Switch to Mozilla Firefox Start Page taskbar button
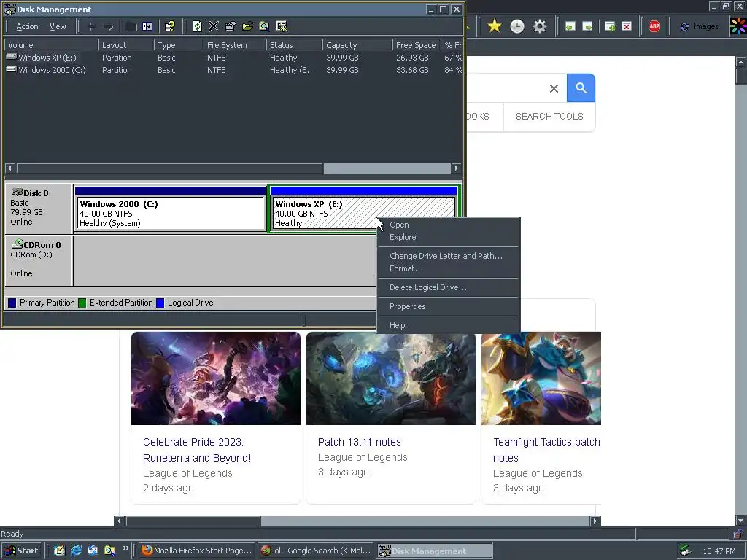The width and height of the screenshot is (747, 560). coord(197,551)
